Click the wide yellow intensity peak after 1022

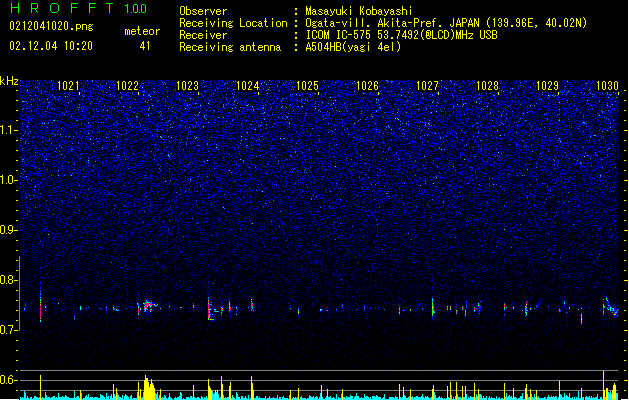click(149, 388)
